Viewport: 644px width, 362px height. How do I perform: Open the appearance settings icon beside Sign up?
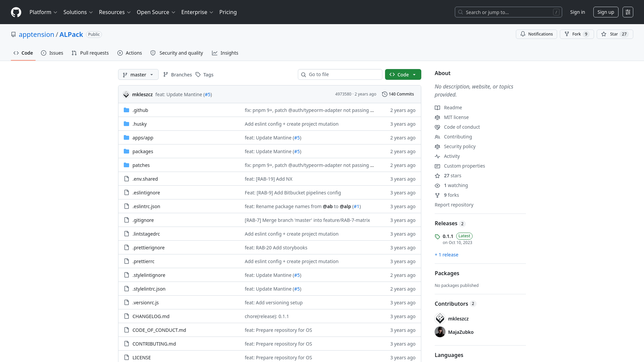628,12
